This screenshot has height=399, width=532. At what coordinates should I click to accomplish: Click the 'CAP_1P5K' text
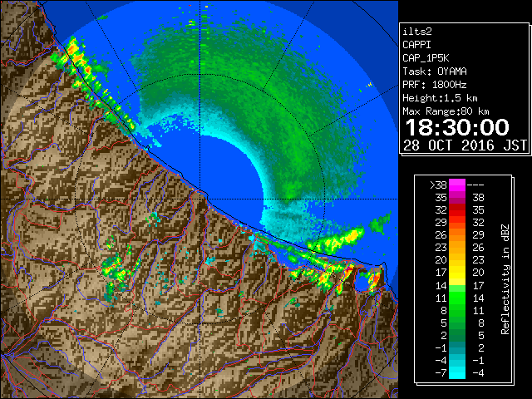pos(426,58)
